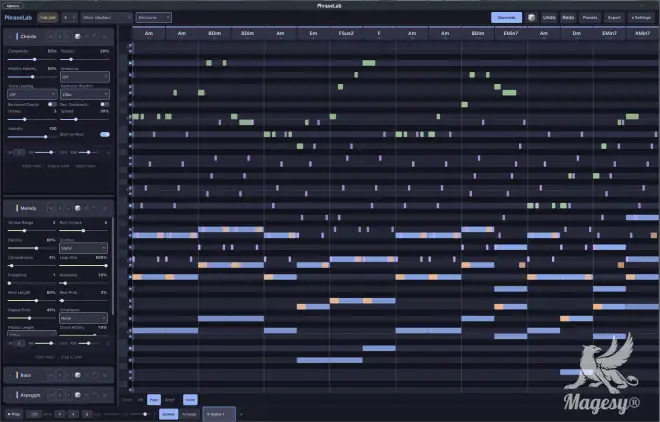Open Settings from the top bar
Screen dimensions: 660x422
click(641, 17)
